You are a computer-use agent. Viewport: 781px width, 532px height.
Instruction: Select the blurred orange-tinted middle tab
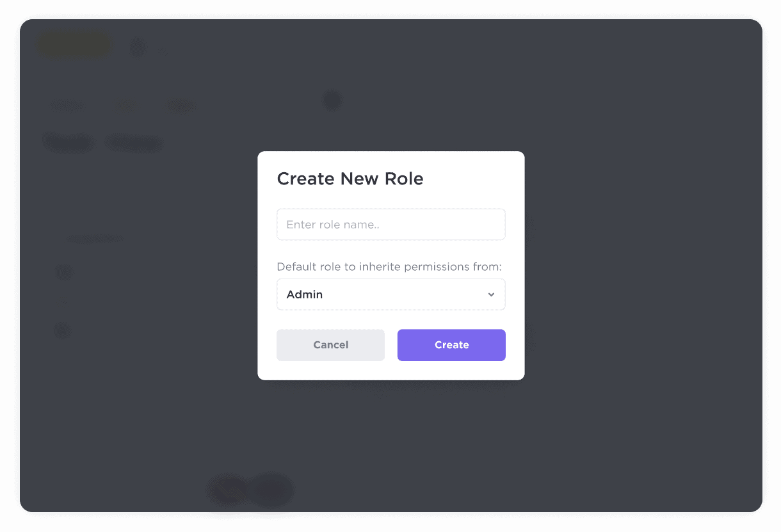pos(125,106)
